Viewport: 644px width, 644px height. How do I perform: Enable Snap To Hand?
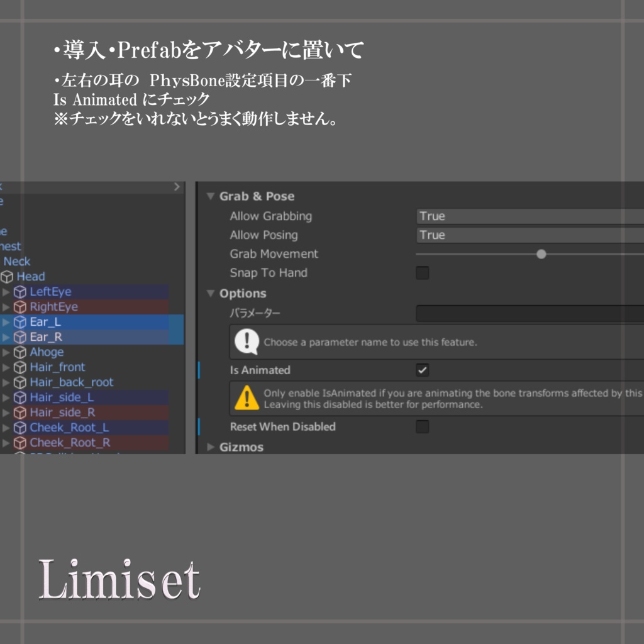422,273
